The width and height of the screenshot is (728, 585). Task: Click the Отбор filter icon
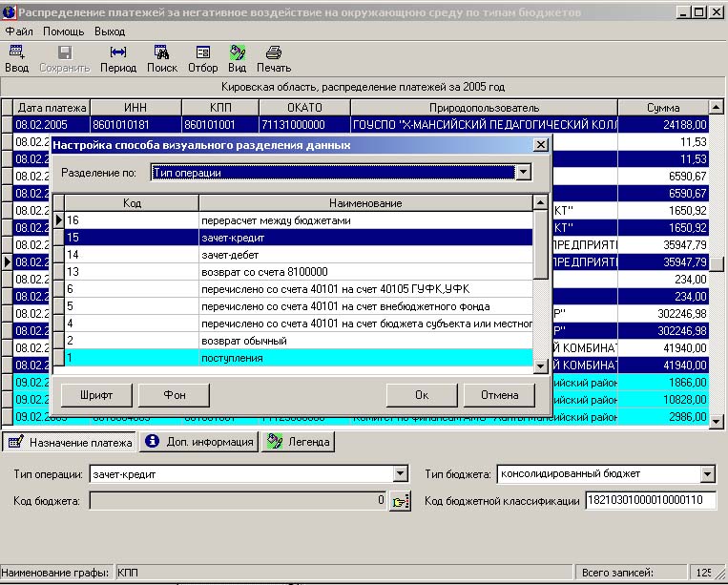[202, 58]
